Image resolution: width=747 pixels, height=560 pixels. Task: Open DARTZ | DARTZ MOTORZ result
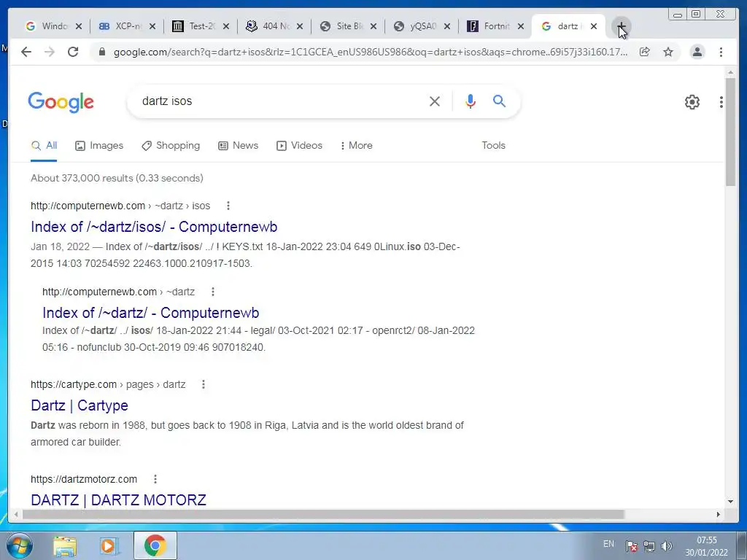click(x=118, y=499)
